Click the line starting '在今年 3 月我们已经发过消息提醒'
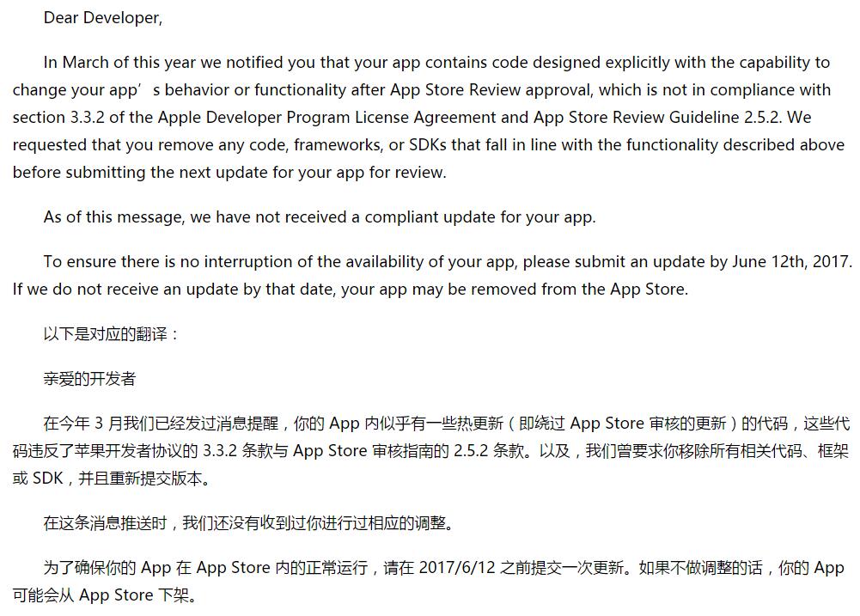860x616 pixels. pos(447,424)
